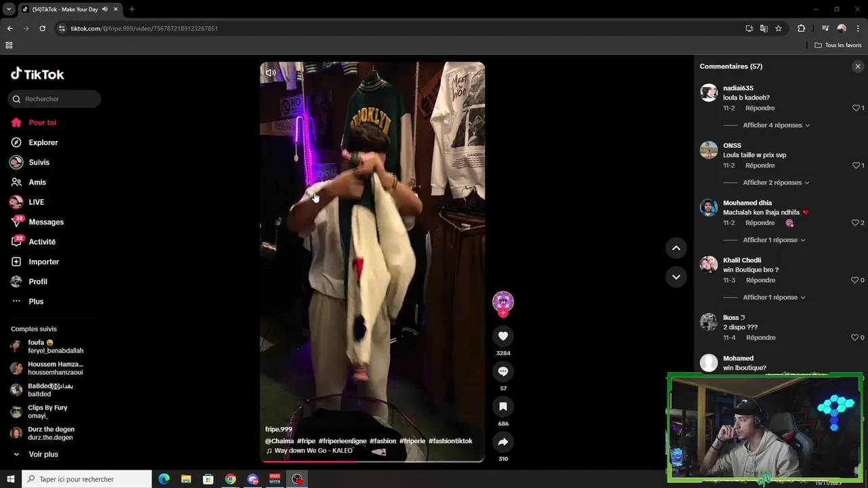The width and height of the screenshot is (868, 488).
Task: Open a new browser tab
Action: coord(132,9)
